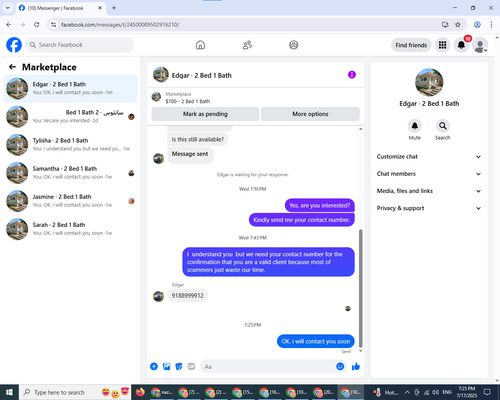Send a thumbs-up like

356,367
